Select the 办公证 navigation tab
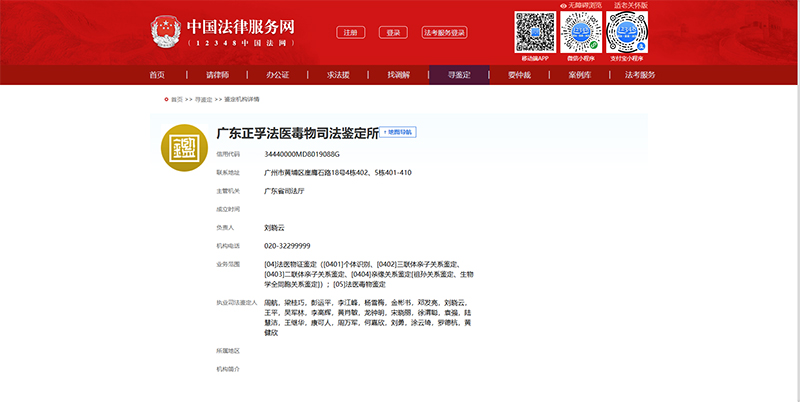Image resolution: width=800 pixels, height=402 pixels. (x=278, y=75)
